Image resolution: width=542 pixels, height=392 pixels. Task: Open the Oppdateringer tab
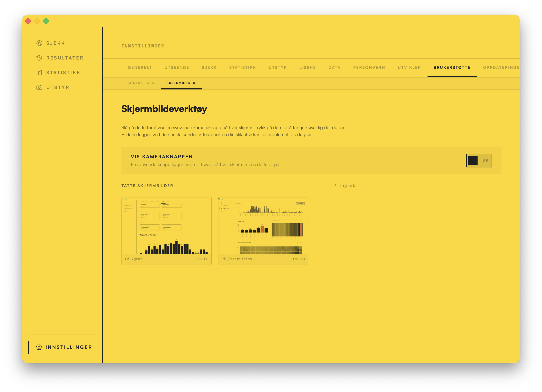pyautogui.click(x=501, y=67)
